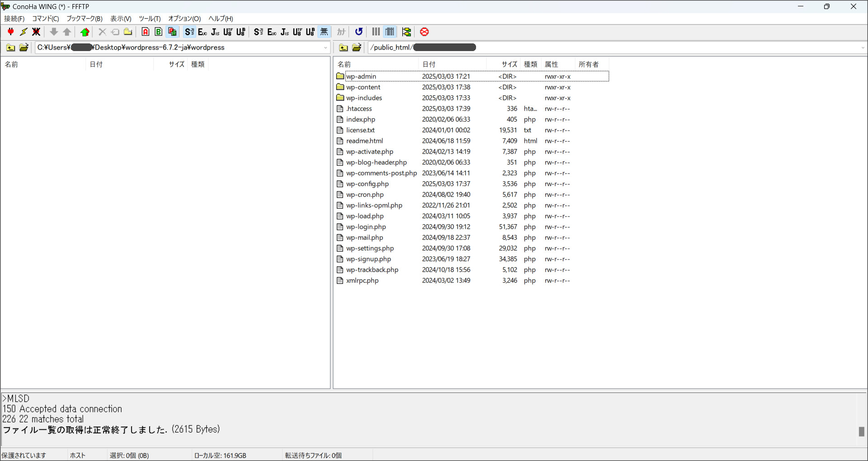This screenshot has height=461, width=868.
Task: Select Auto transfer mode icon
Action: click(172, 32)
